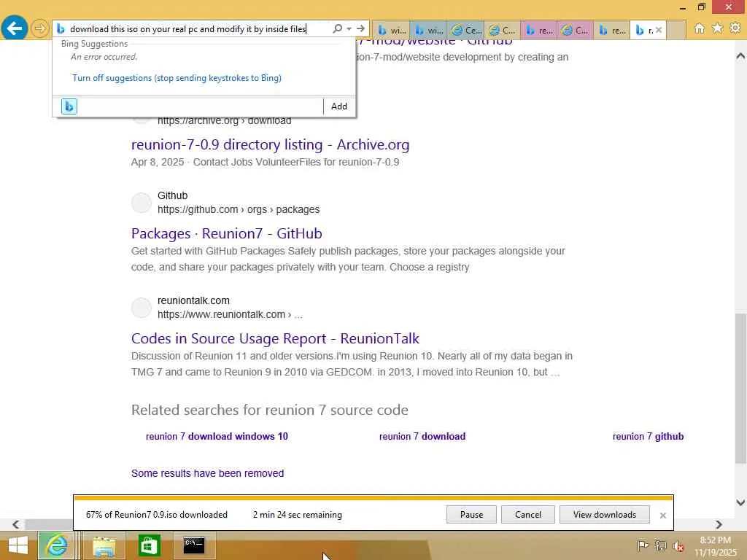
Task: Open a new blank tab
Action: point(676,30)
